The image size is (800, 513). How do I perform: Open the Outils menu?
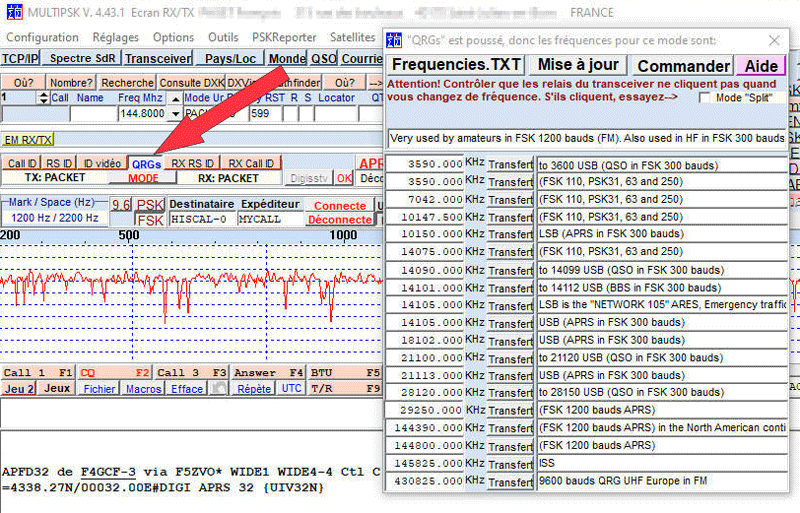point(223,37)
